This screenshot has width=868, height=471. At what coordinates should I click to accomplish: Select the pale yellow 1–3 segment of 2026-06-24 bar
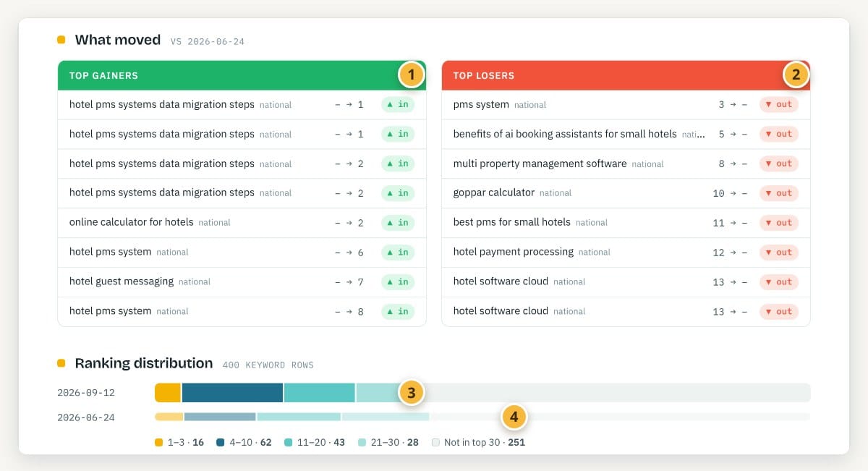click(169, 417)
